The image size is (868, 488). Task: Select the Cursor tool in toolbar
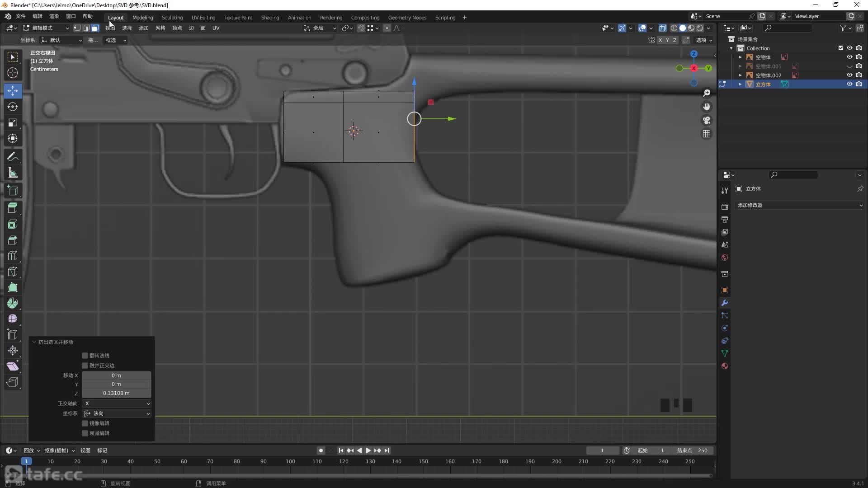click(x=13, y=73)
